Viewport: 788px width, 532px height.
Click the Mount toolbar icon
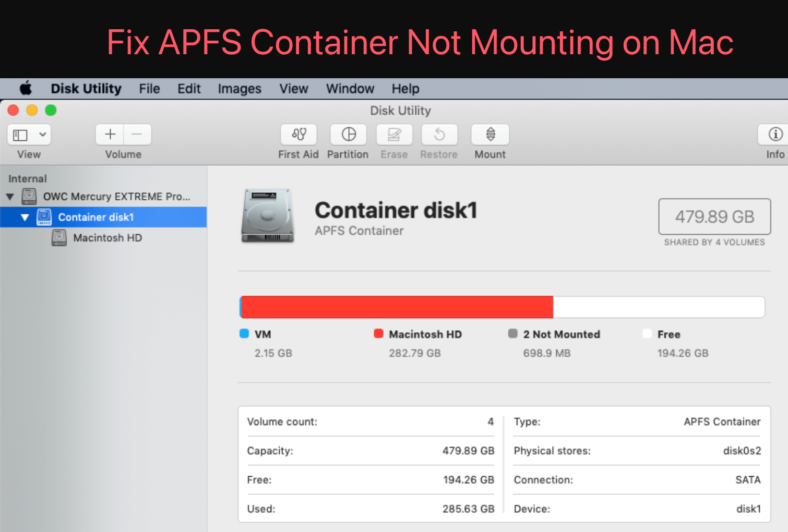point(490,135)
